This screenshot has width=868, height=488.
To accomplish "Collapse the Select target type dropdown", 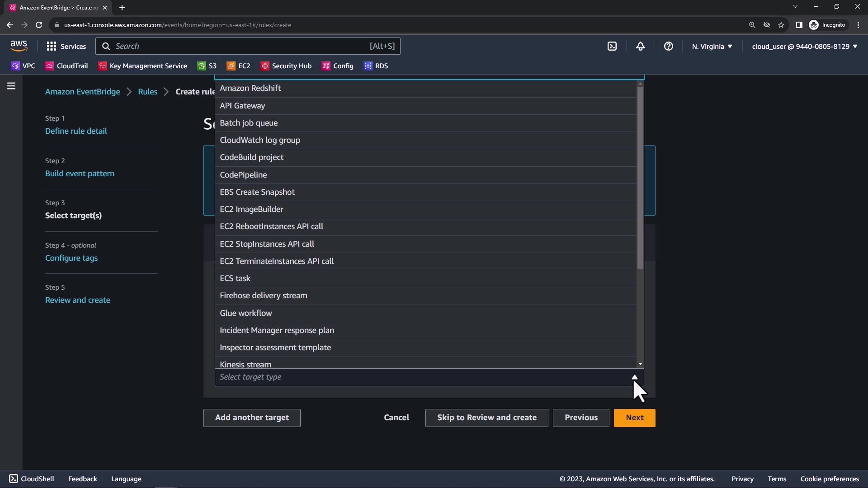I will [634, 377].
